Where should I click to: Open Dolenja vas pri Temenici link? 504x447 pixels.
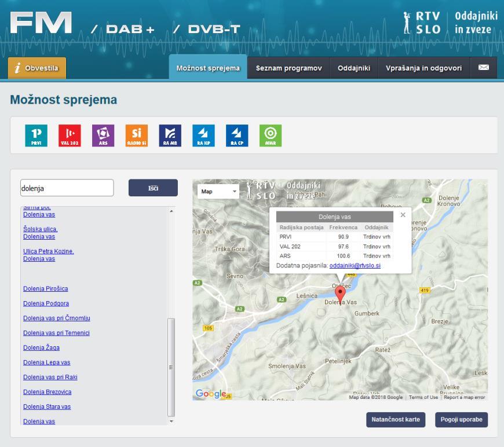click(x=56, y=333)
